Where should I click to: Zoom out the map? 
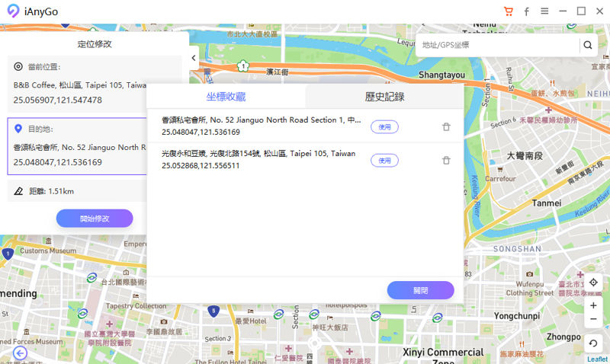(x=593, y=319)
